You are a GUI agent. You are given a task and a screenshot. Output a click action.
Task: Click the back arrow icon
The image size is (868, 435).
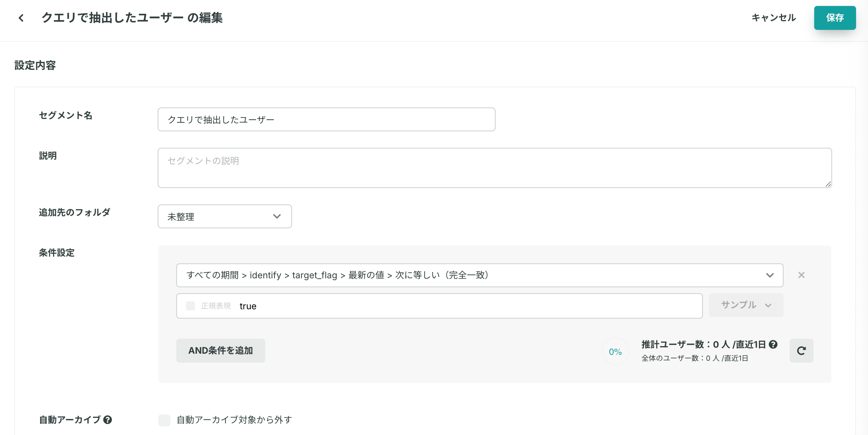pos(21,18)
